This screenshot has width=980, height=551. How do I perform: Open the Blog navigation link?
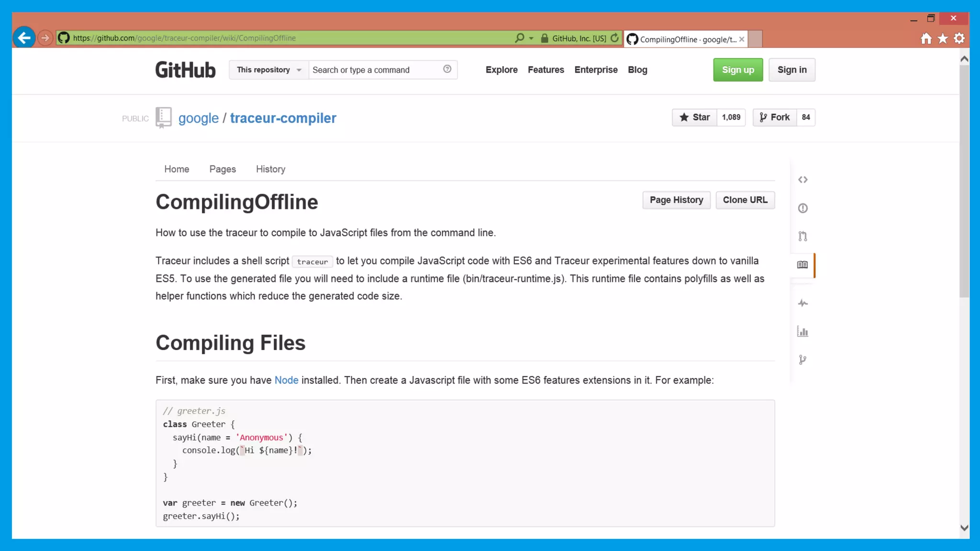tap(637, 70)
